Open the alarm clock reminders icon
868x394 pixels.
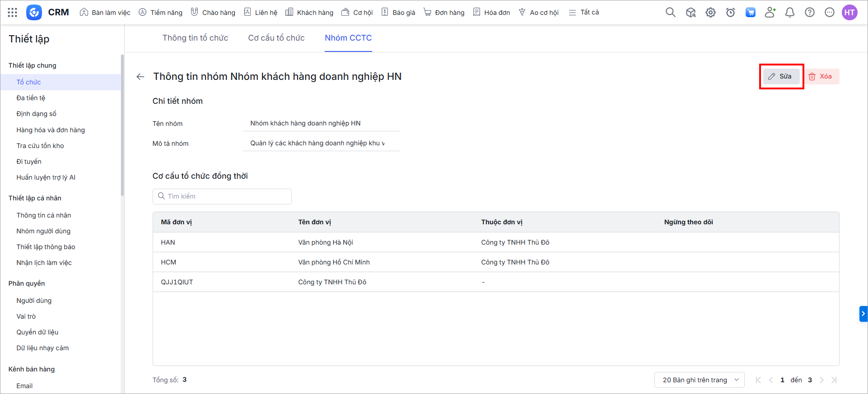730,13
